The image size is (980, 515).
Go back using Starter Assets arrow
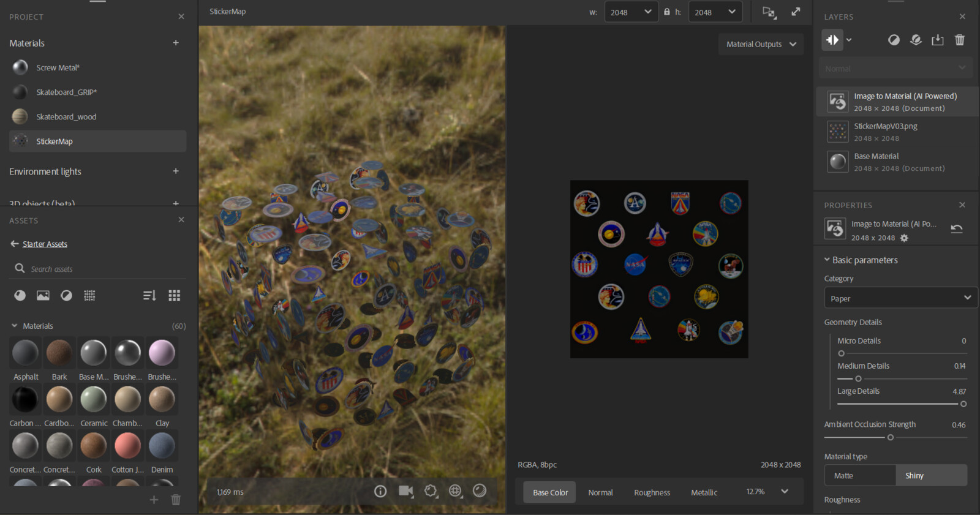coord(15,244)
